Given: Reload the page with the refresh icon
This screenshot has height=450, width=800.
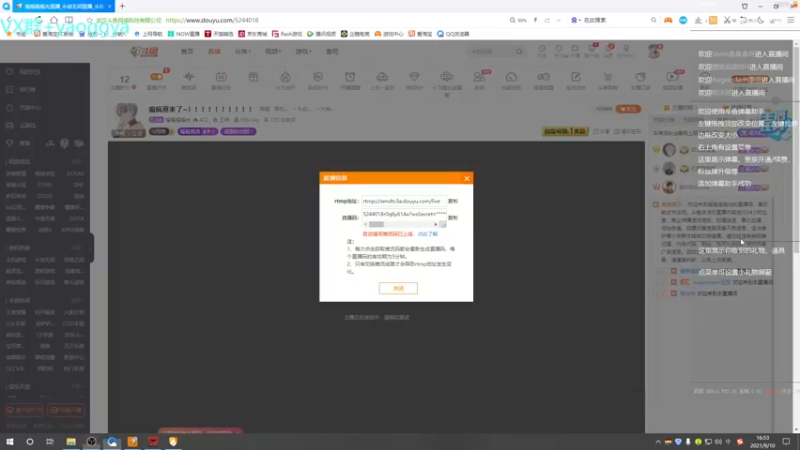Looking at the screenshot, I should coord(39,20).
